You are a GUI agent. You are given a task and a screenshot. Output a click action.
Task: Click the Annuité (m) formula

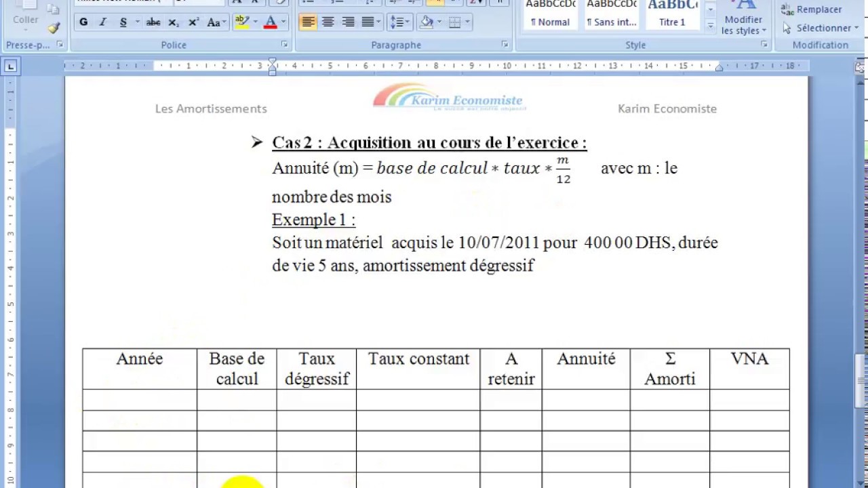click(x=422, y=169)
